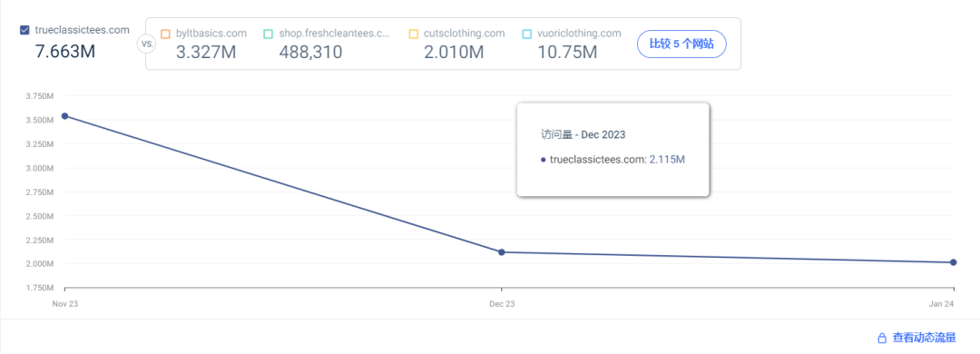Screen dimensions: 980x354
Task: Click the tooltip title 访问量 - Dec 2023
Action: click(x=583, y=133)
